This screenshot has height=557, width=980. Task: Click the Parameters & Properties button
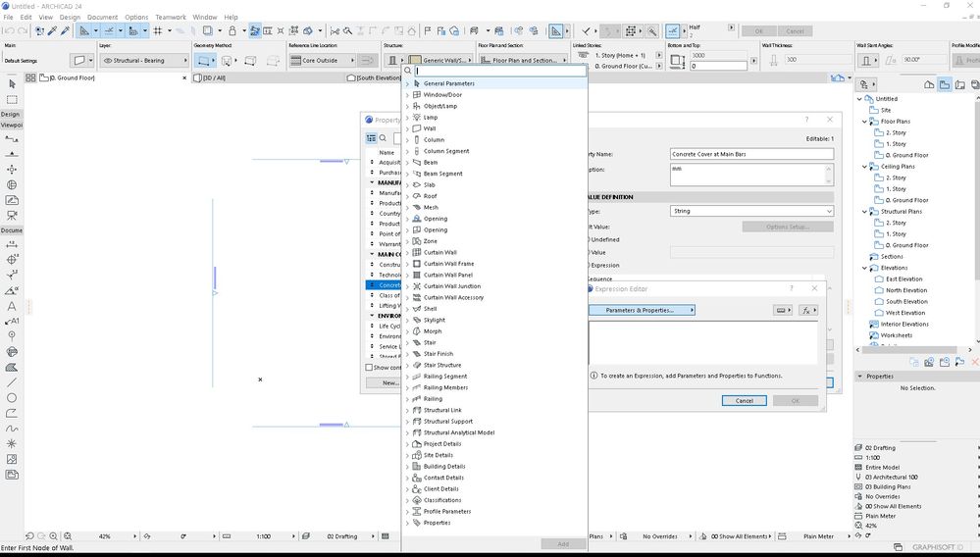pyautogui.click(x=641, y=310)
